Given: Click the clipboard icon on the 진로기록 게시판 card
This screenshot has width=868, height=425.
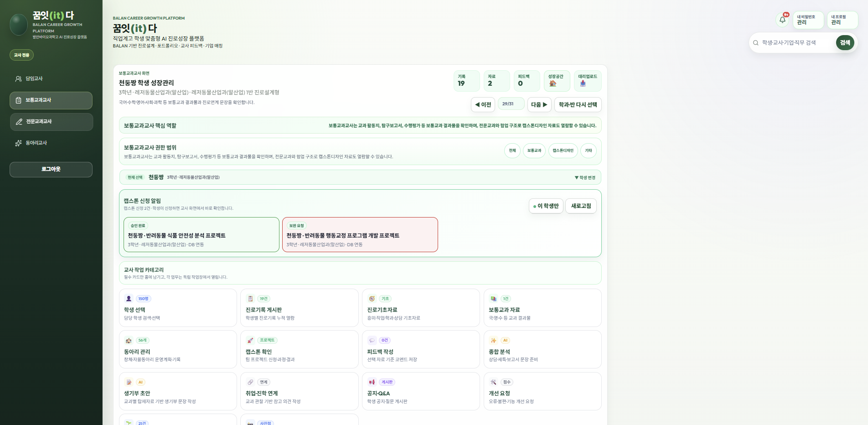Looking at the screenshot, I should 250,299.
